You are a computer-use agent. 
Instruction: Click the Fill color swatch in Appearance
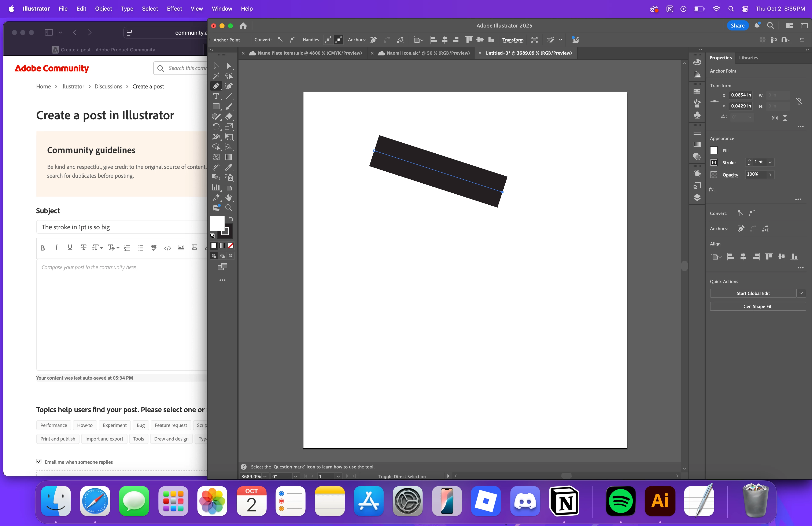[714, 150]
